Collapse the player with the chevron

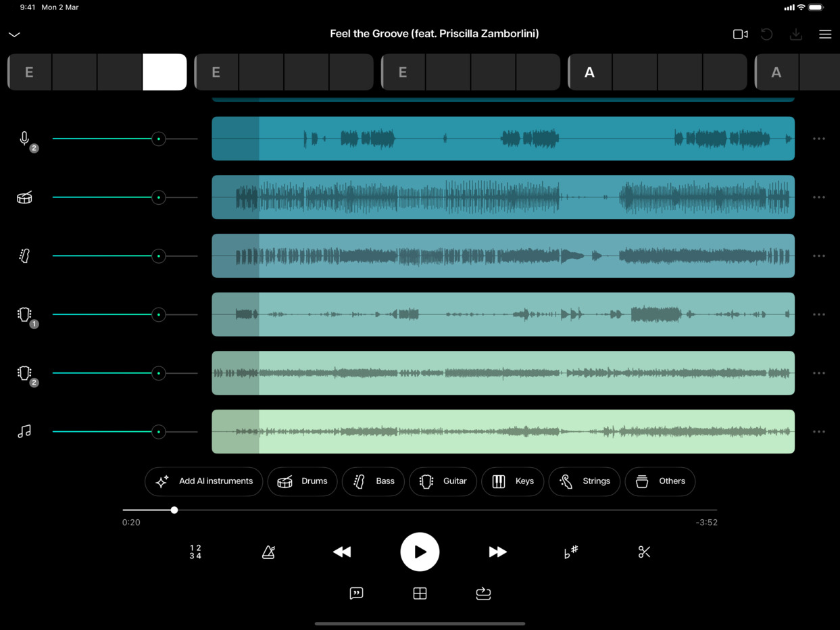(x=14, y=34)
